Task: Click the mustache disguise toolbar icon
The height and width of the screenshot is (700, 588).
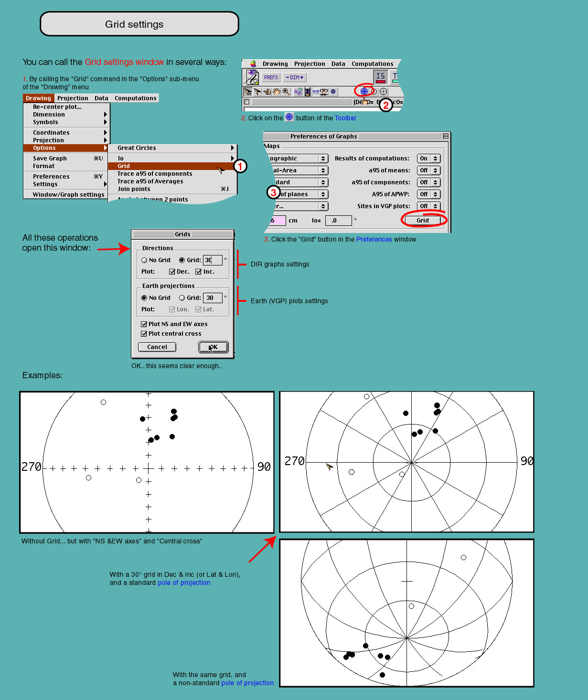Action: pyautogui.click(x=324, y=92)
